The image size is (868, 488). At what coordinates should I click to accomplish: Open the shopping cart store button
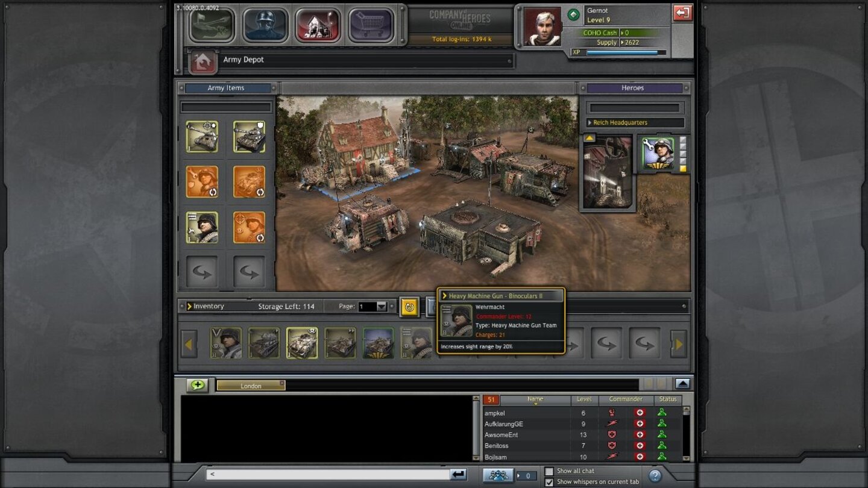[371, 24]
